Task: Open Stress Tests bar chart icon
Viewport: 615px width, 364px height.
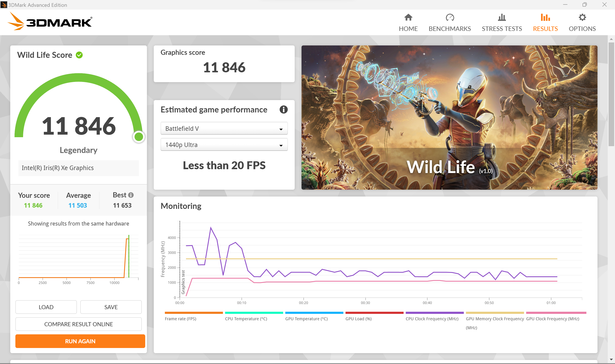Action: pos(502,17)
